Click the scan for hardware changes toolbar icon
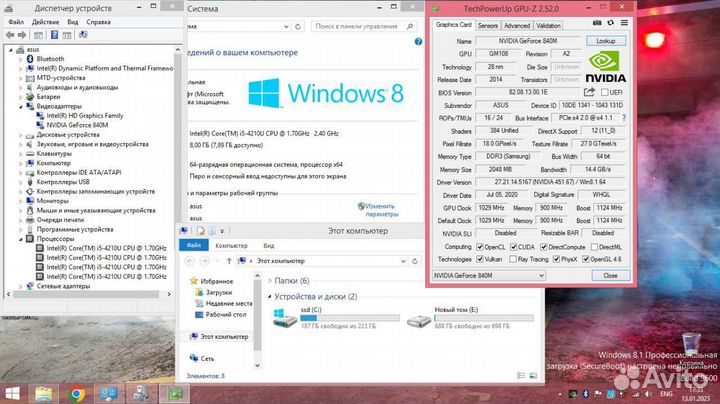720x404 pixels. point(83,35)
